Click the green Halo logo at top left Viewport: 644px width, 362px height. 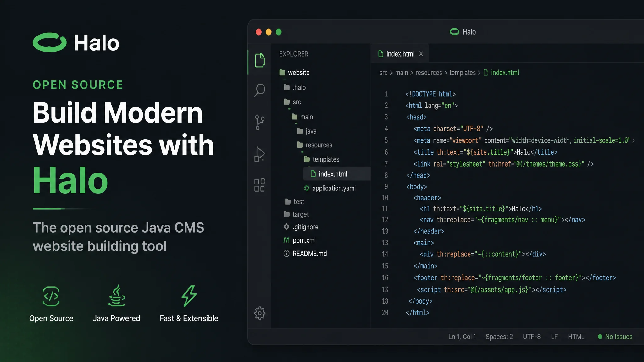click(x=50, y=42)
